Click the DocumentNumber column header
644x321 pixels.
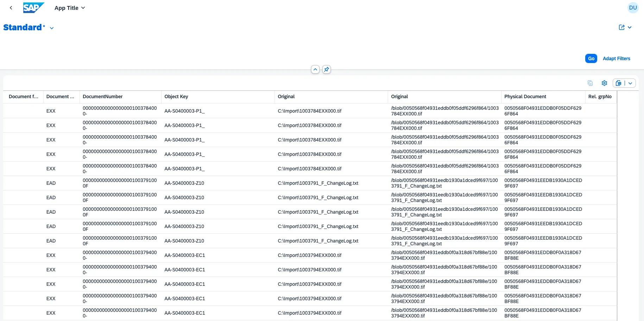click(x=103, y=96)
